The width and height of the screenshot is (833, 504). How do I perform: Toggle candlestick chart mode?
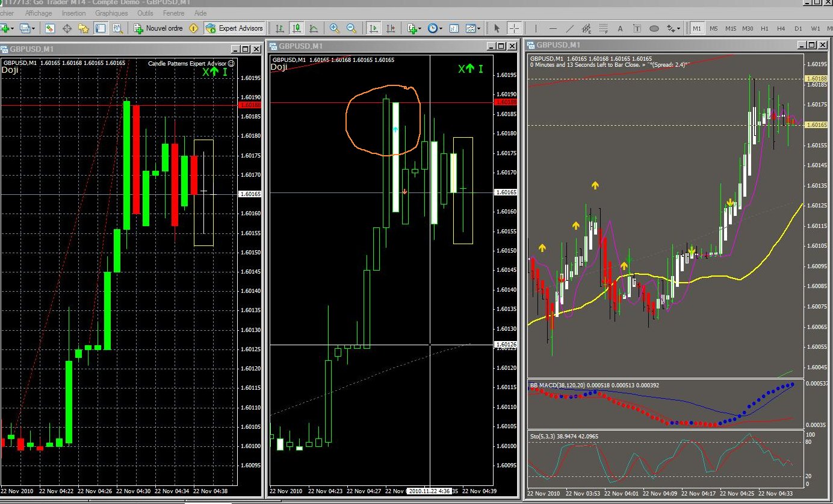[x=297, y=28]
